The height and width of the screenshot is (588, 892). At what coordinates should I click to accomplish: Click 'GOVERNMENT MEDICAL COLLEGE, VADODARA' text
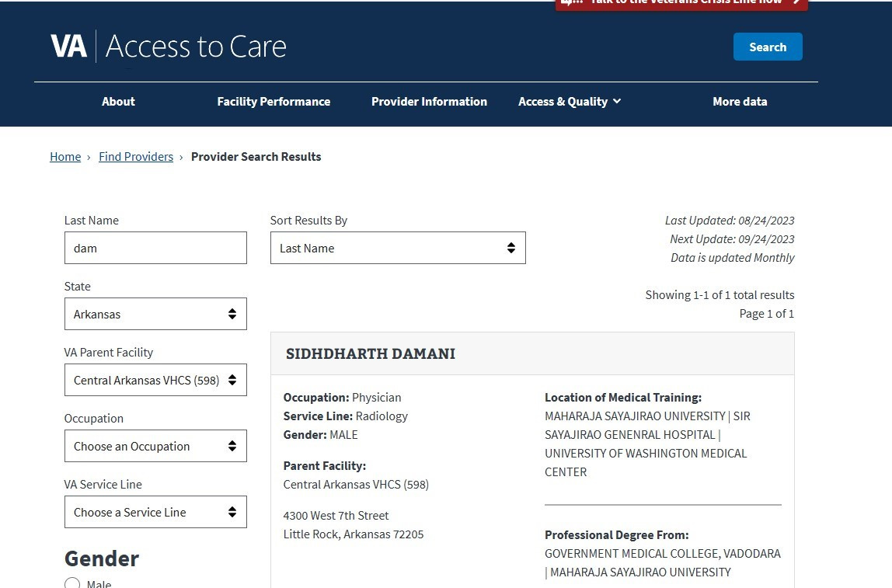click(662, 553)
